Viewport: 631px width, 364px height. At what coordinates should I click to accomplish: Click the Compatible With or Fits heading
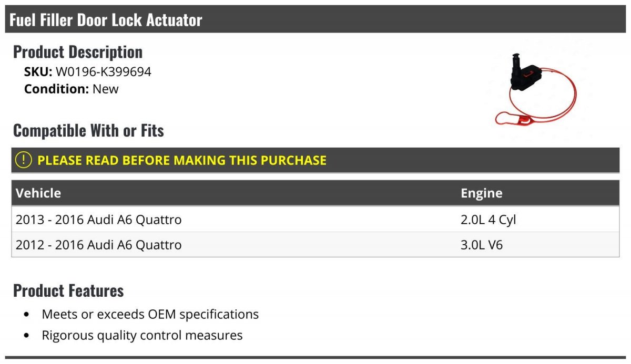(x=88, y=130)
